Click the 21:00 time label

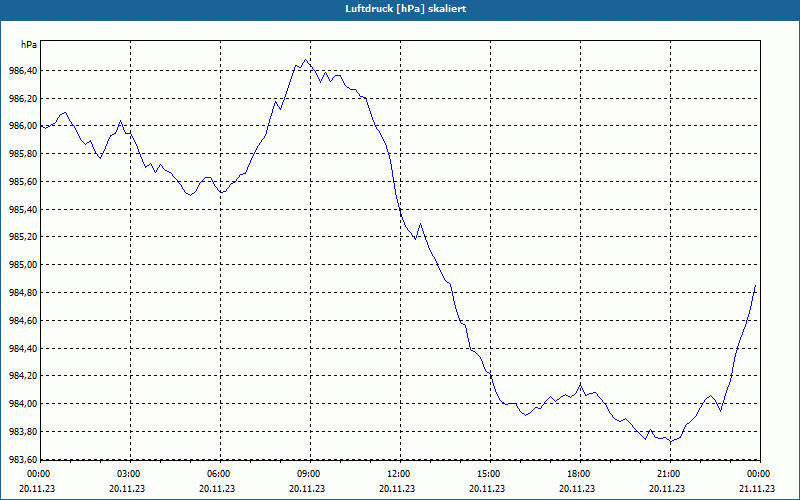(670, 474)
